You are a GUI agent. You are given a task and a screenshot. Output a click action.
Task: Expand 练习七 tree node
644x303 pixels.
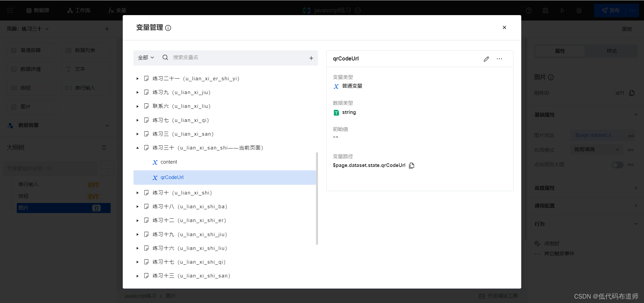[x=138, y=120]
